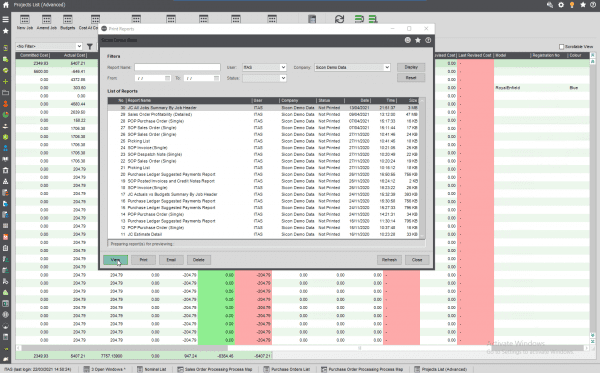
Task: Click the first green list icon in the toolbar
Action: 359,19
